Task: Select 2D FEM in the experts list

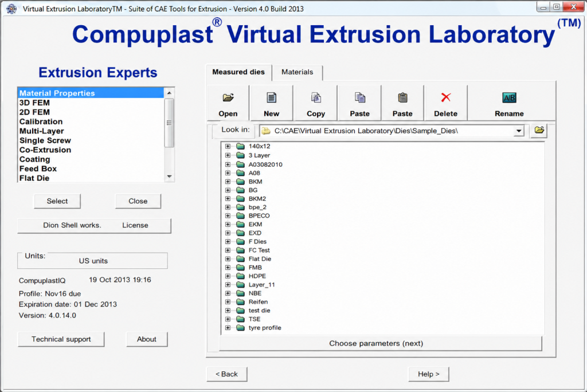Action: (91, 112)
